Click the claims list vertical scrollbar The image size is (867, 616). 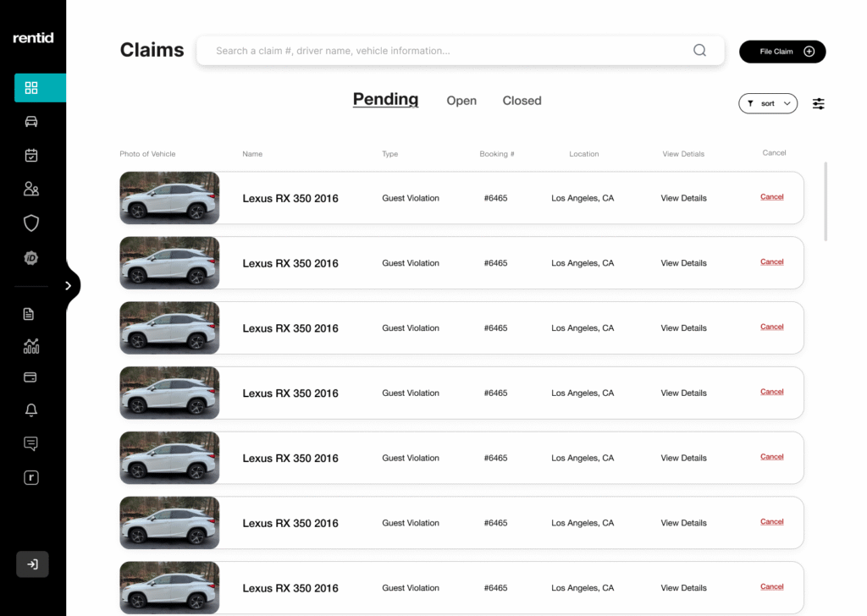(826, 201)
